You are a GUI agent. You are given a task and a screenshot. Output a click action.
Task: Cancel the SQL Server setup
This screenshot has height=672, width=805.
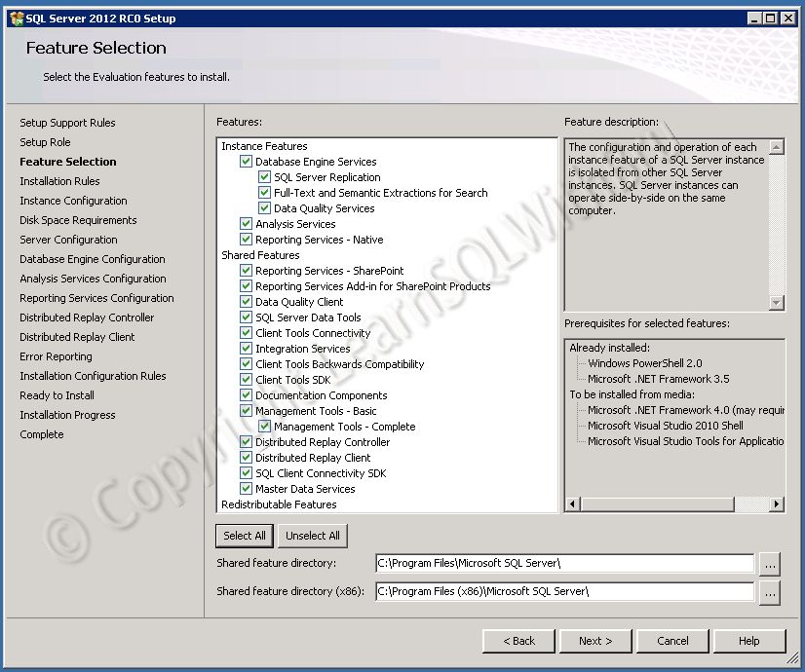pyautogui.click(x=672, y=641)
